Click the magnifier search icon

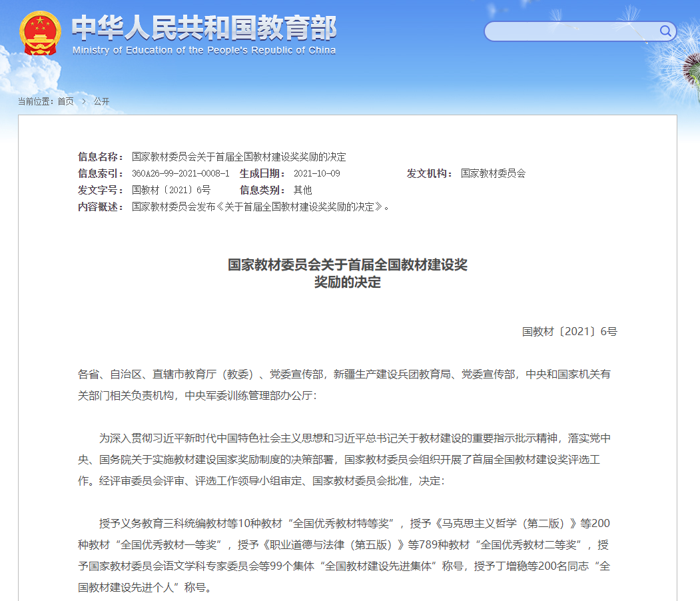coord(665,31)
